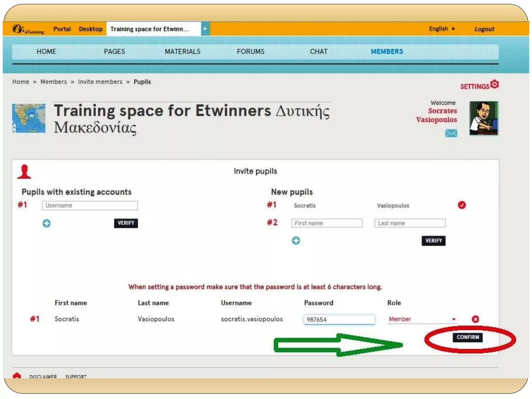
Task: Add another new pupil row
Action: [296, 241]
